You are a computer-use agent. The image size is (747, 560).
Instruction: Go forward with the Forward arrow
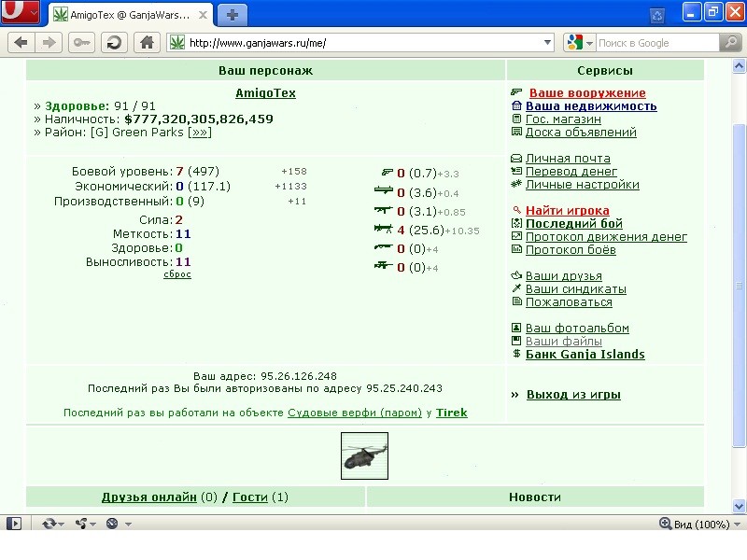click(x=49, y=43)
